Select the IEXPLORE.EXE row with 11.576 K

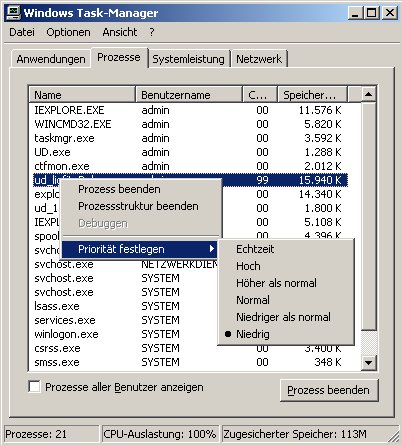pyautogui.click(x=191, y=110)
